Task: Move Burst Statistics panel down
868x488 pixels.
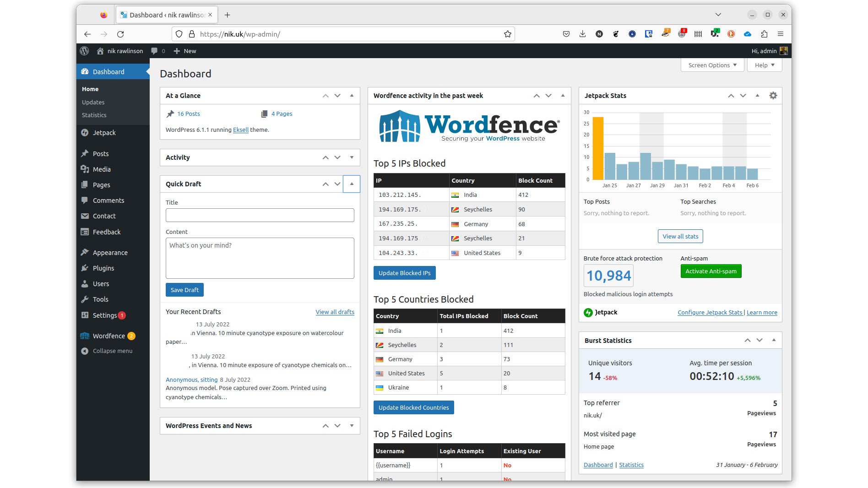Action: tap(759, 340)
